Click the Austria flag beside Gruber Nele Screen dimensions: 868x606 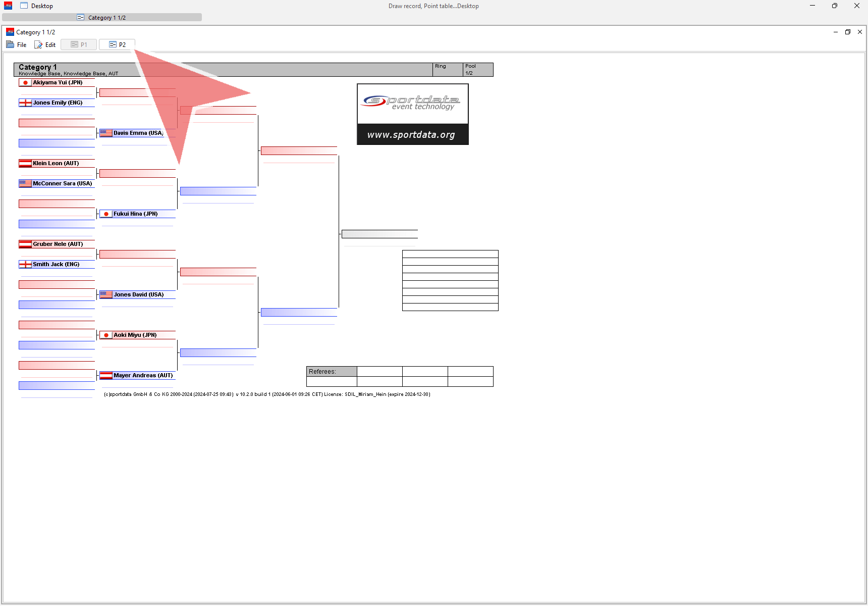pos(25,244)
